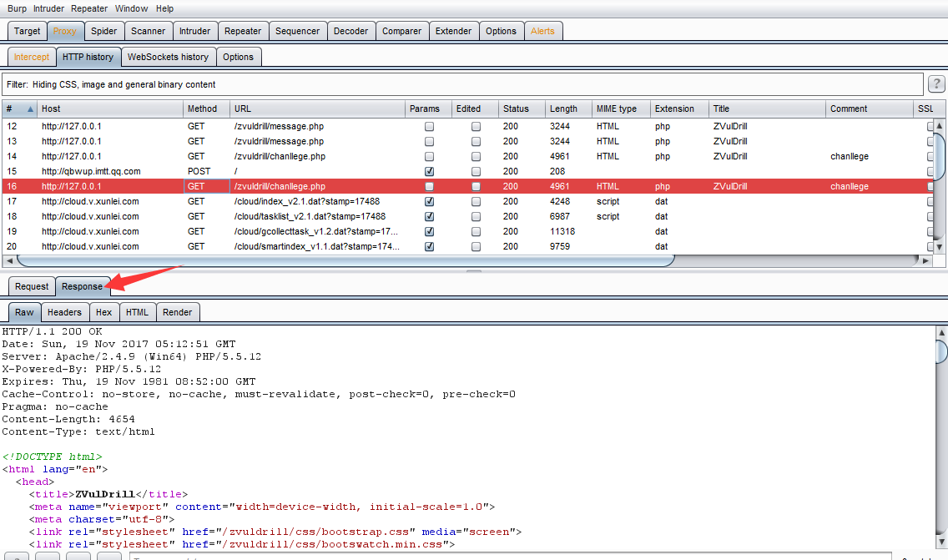Select row 20 /cloud/smartindex_v1.1.dat request
The height and width of the screenshot is (560, 948).
point(466,247)
